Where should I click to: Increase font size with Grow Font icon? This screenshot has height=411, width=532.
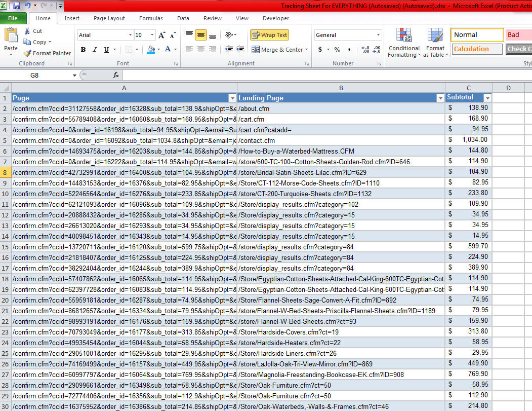coord(161,35)
